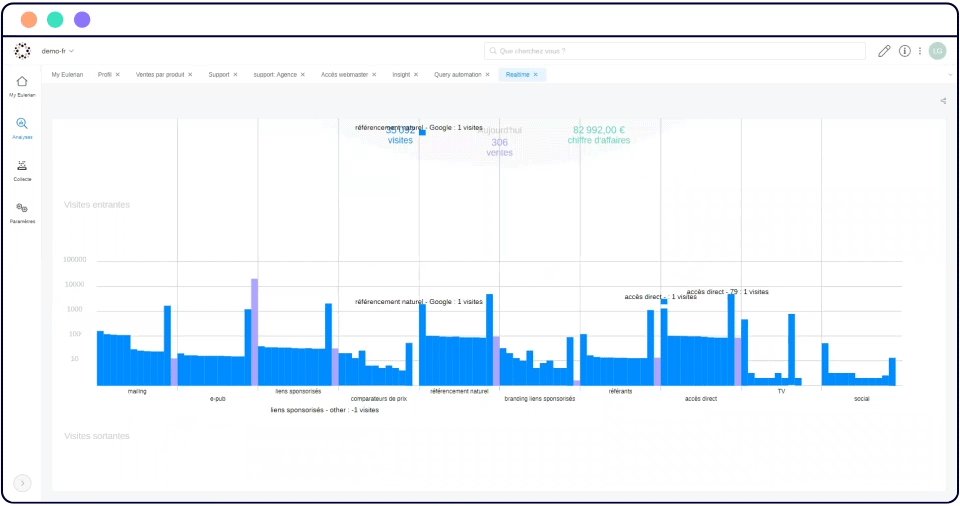Open My Eulerian home in sidebar
Image resolution: width=960 pixels, height=506 pixels.
pos(22,86)
